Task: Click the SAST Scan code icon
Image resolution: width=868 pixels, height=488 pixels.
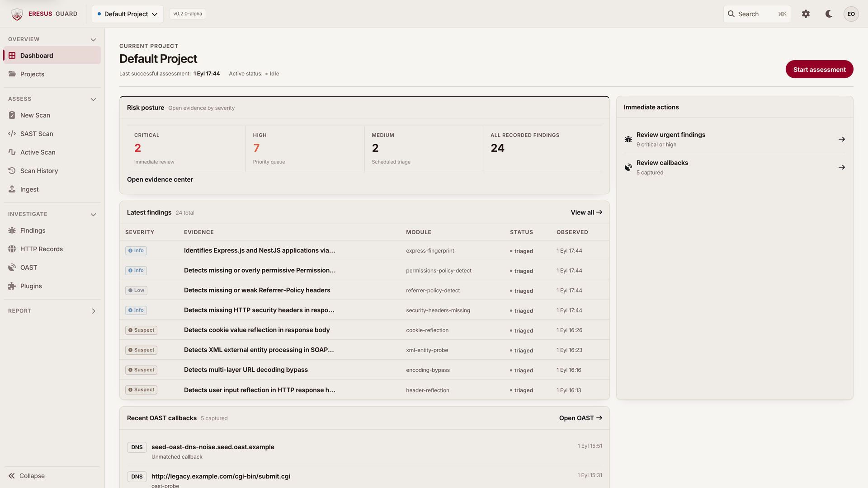Action: 12,134
